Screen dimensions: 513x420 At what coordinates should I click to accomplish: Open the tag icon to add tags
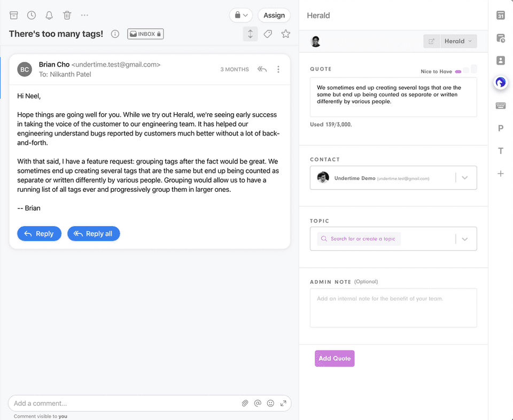[268, 34]
